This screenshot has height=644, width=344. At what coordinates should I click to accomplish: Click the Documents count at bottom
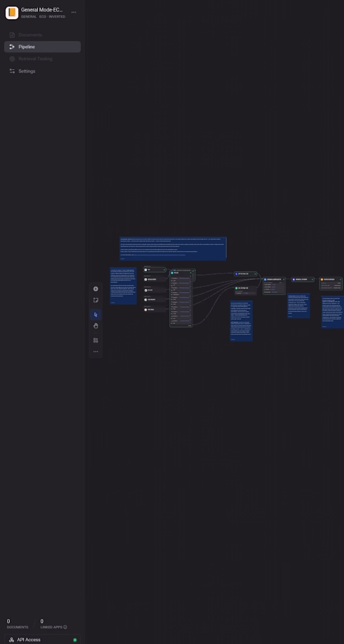(x=8, y=621)
